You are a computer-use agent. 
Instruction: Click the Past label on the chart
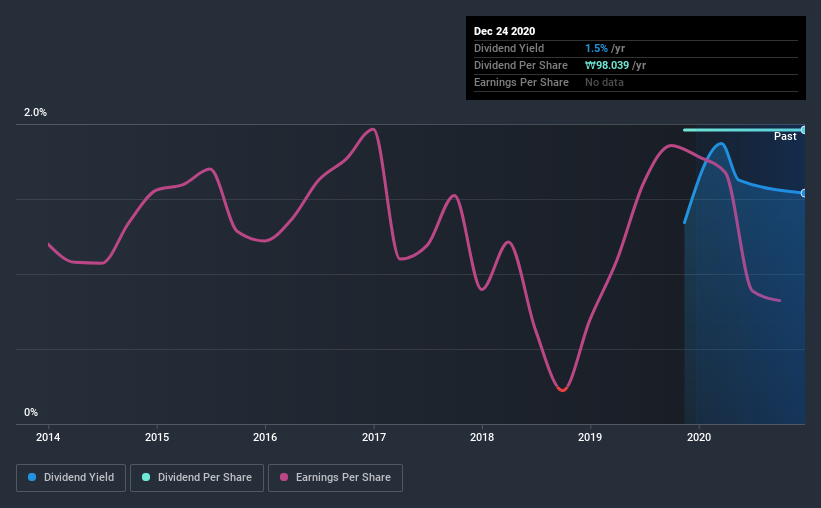click(785, 136)
